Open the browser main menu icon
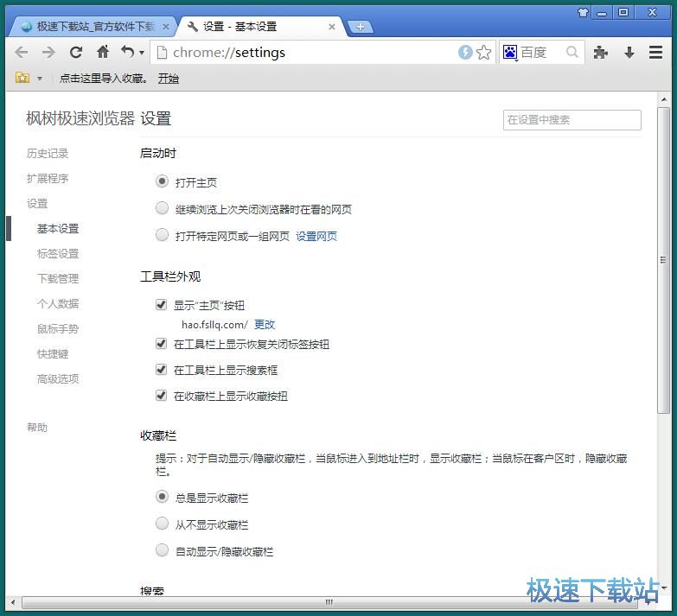677x616 pixels. (655, 53)
